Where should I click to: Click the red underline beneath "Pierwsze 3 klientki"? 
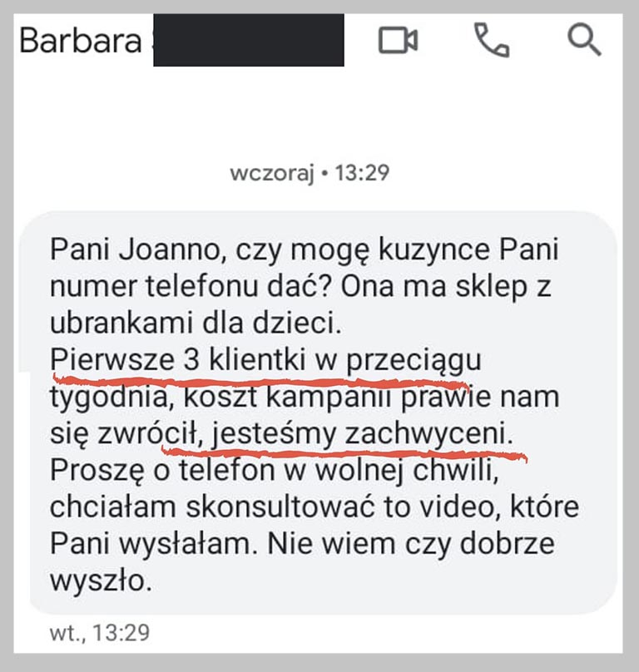point(261,381)
